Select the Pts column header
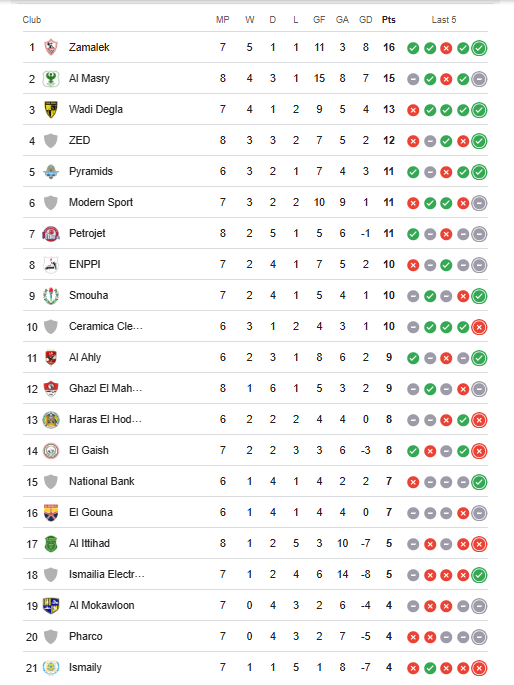This screenshot has width=514, height=685. coord(389,20)
